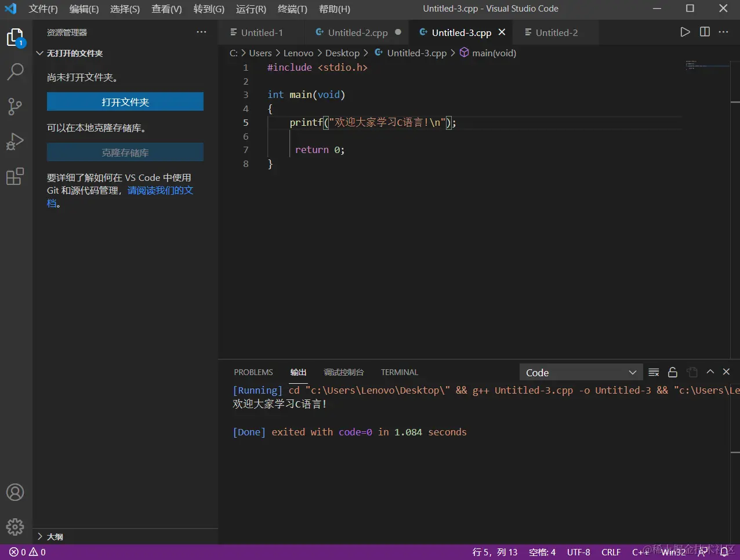Click the 打开文件夹 button

125,102
